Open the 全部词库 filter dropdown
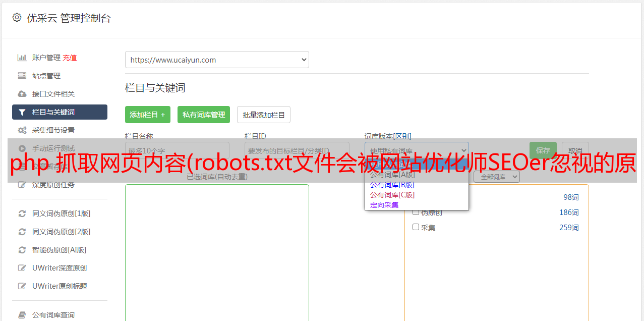Image resolution: width=644 pixels, height=321 pixels. (497, 177)
